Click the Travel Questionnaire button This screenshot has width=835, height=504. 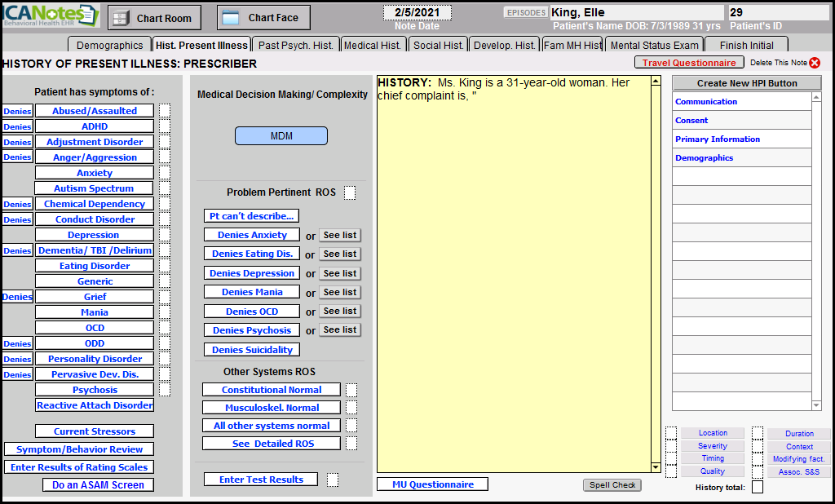point(689,63)
